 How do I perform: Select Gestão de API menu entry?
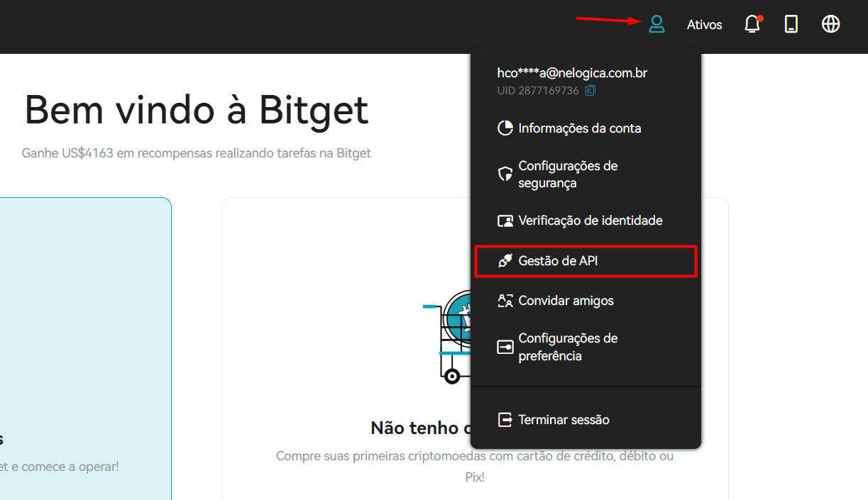click(586, 261)
